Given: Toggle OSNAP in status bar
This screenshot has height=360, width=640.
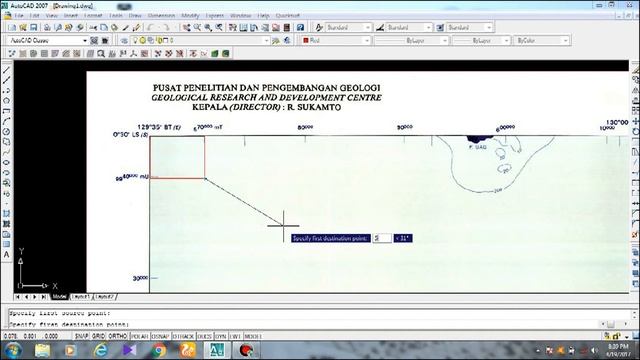Looking at the screenshot, I should point(160,336).
